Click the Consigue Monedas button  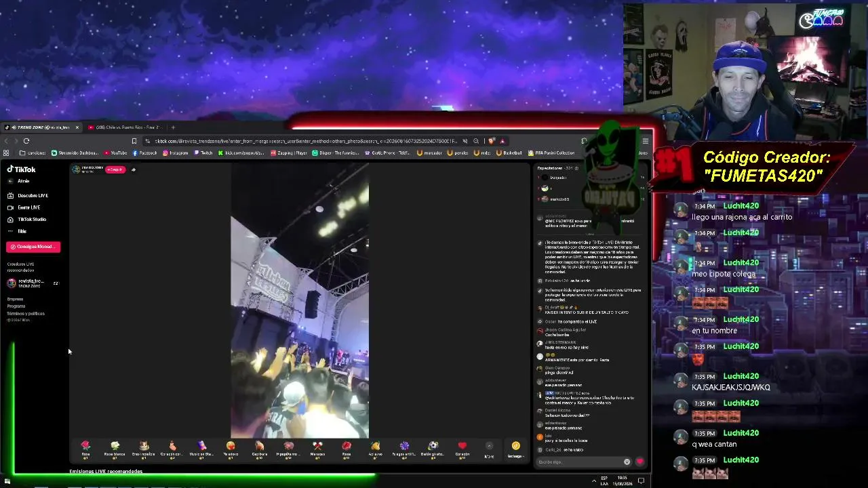coord(33,247)
